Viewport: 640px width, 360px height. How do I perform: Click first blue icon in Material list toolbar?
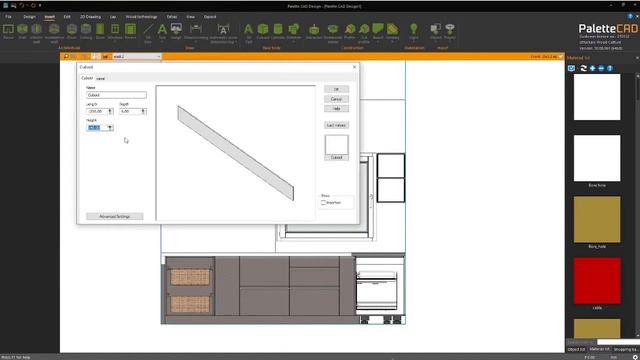[x=571, y=68]
